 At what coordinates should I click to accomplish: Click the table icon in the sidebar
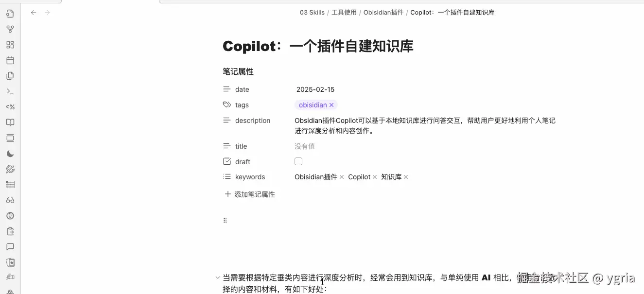click(x=10, y=184)
